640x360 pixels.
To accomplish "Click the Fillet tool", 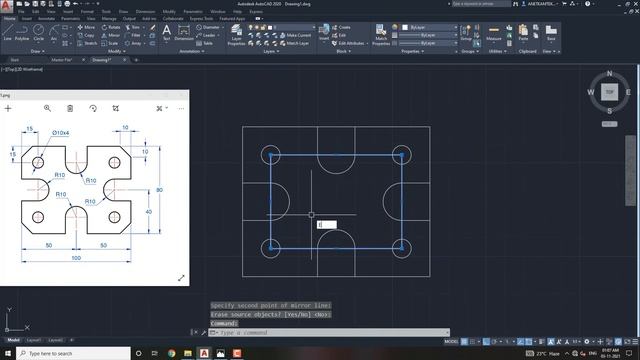I will tap(133, 35).
